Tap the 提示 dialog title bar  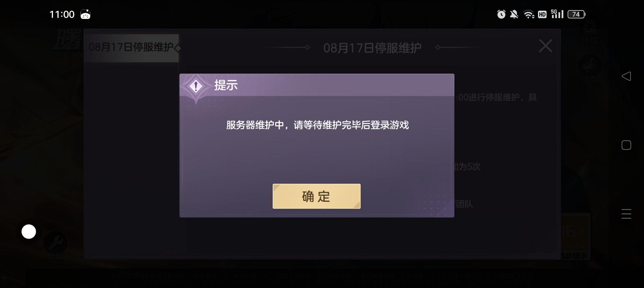pos(317,85)
